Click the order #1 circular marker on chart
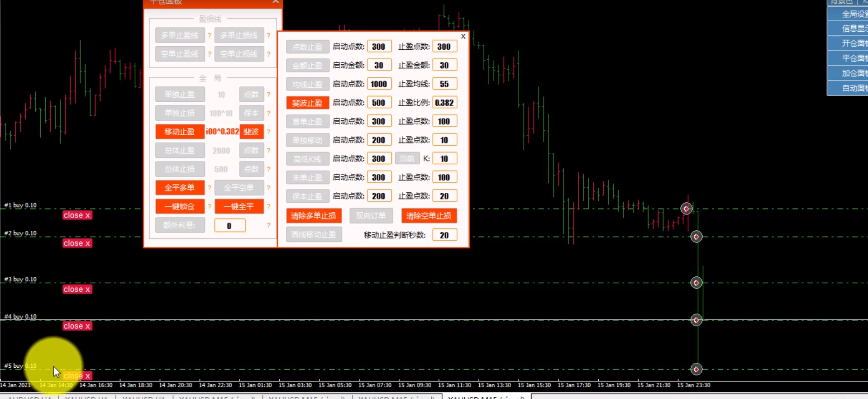 point(687,209)
